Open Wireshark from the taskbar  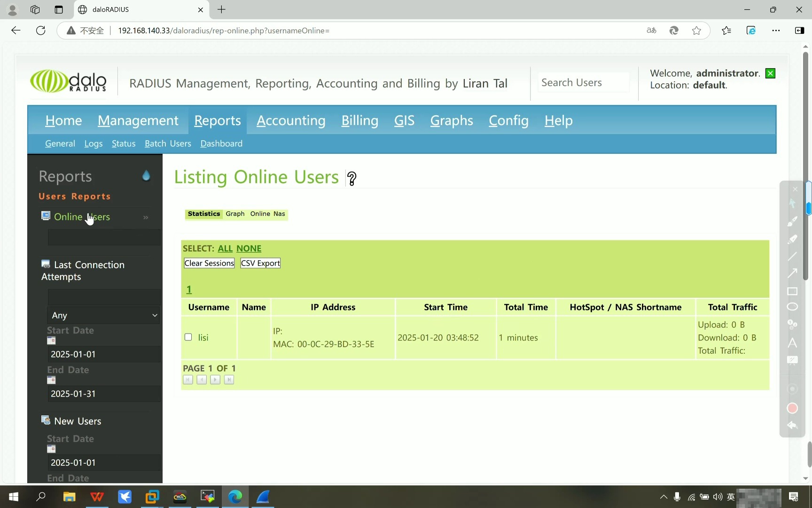click(x=263, y=497)
